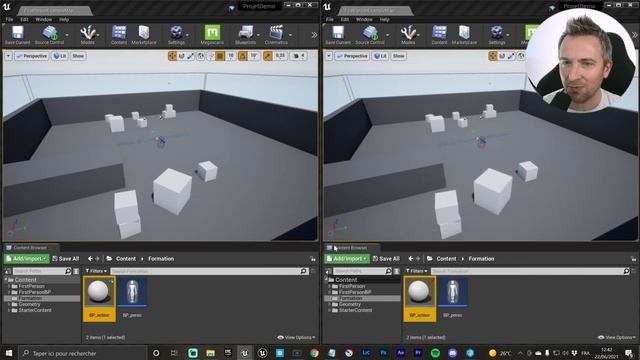Viewport: 640px width, 360px height.
Task: Open Modes tool in right editor window
Action: click(408, 35)
